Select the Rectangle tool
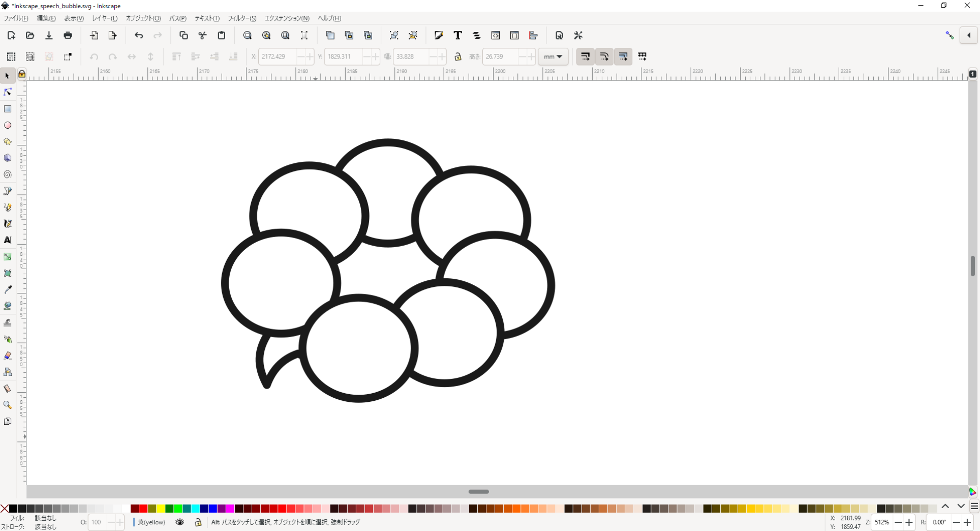Viewport: 980px width, 531px height. pos(8,109)
